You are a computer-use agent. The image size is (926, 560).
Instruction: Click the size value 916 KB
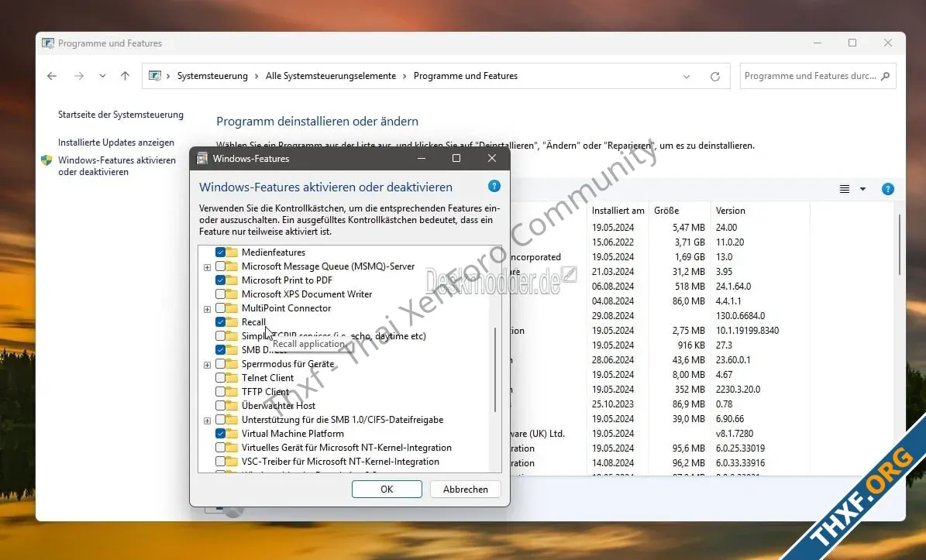click(691, 345)
